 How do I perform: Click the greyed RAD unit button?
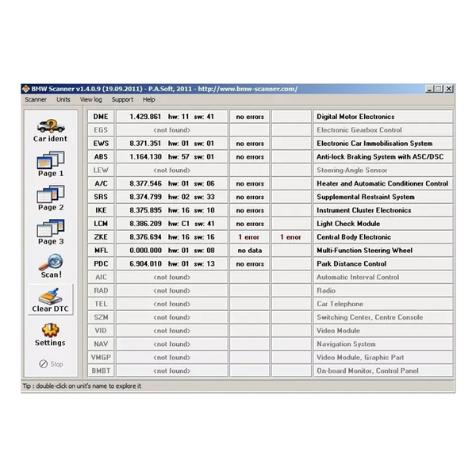[101, 290]
